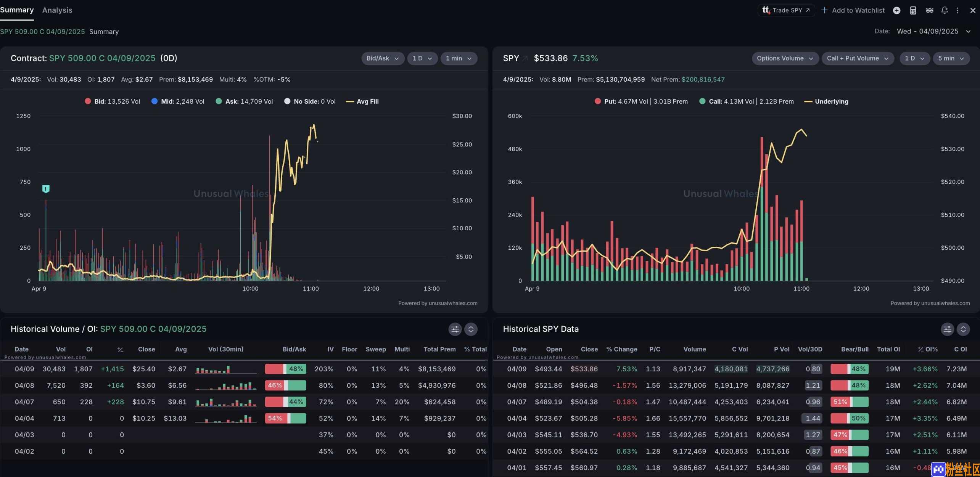
Task: Click the +1,415 OI change value
Action: point(112,369)
